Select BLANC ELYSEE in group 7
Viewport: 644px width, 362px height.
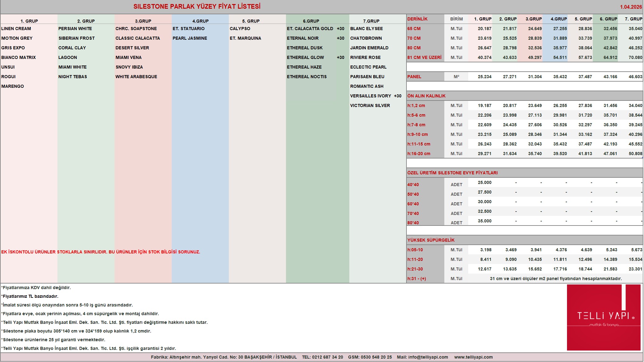click(366, 29)
